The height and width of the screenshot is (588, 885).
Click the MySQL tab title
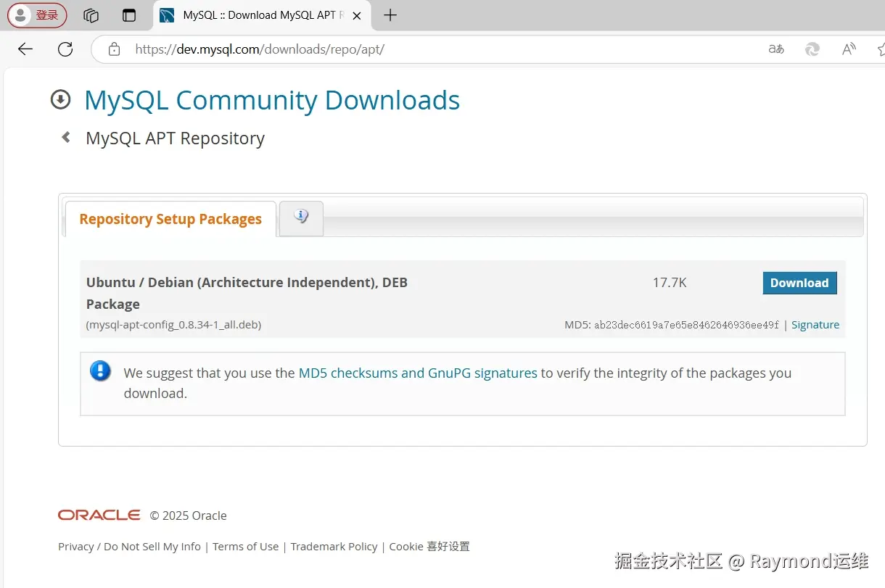pos(263,15)
